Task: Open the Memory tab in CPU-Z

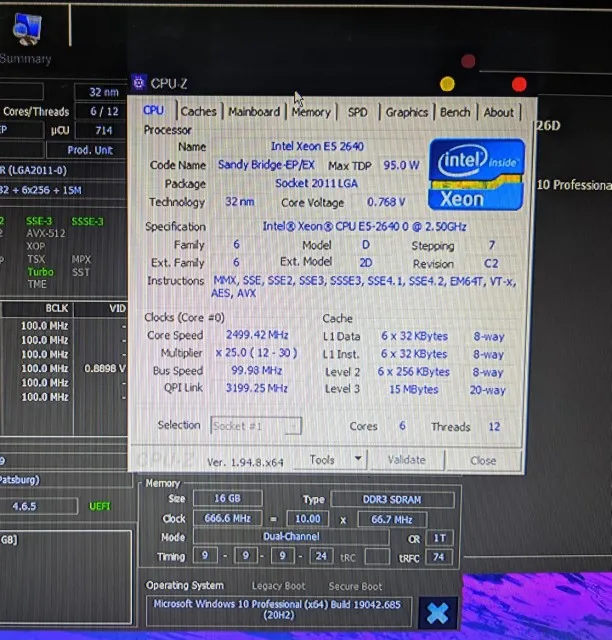Action: (x=311, y=112)
